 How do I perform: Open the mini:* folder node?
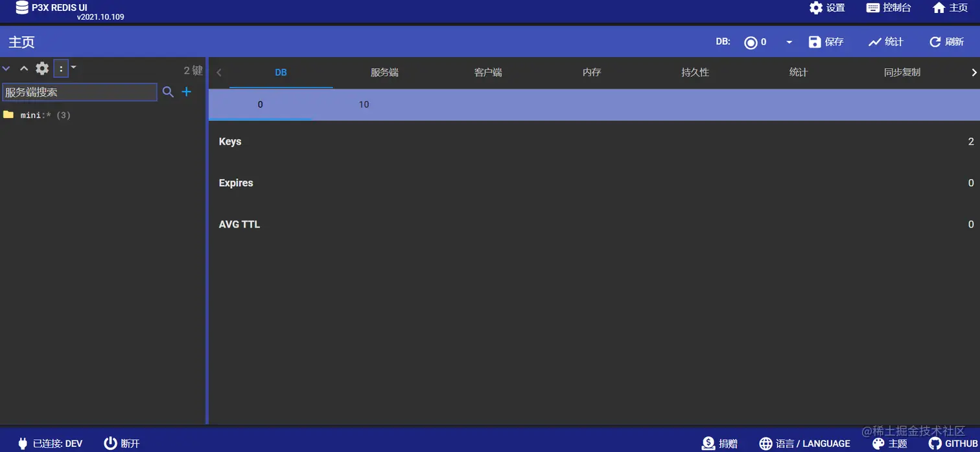click(x=36, y=115)
